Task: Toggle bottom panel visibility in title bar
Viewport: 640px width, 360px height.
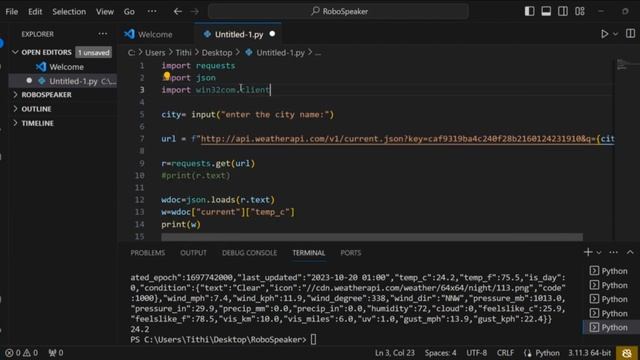Action: (x=546, y=11)
